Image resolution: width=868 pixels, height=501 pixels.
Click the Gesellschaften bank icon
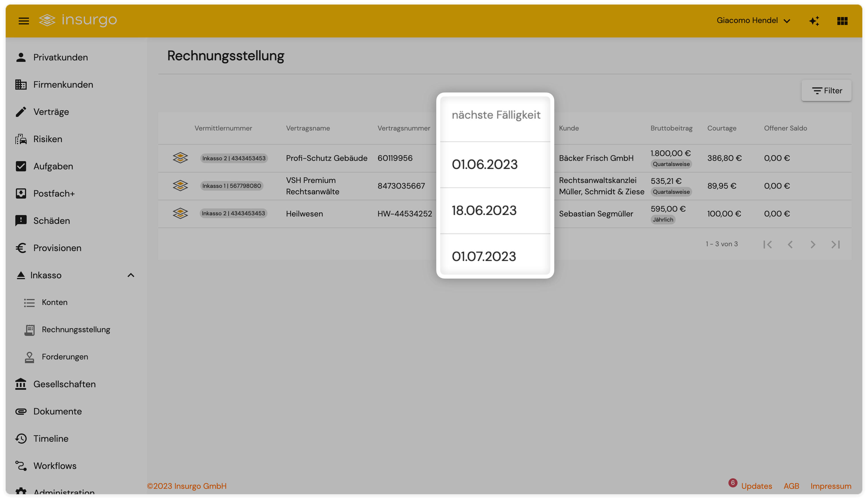(x=21, y=384)
